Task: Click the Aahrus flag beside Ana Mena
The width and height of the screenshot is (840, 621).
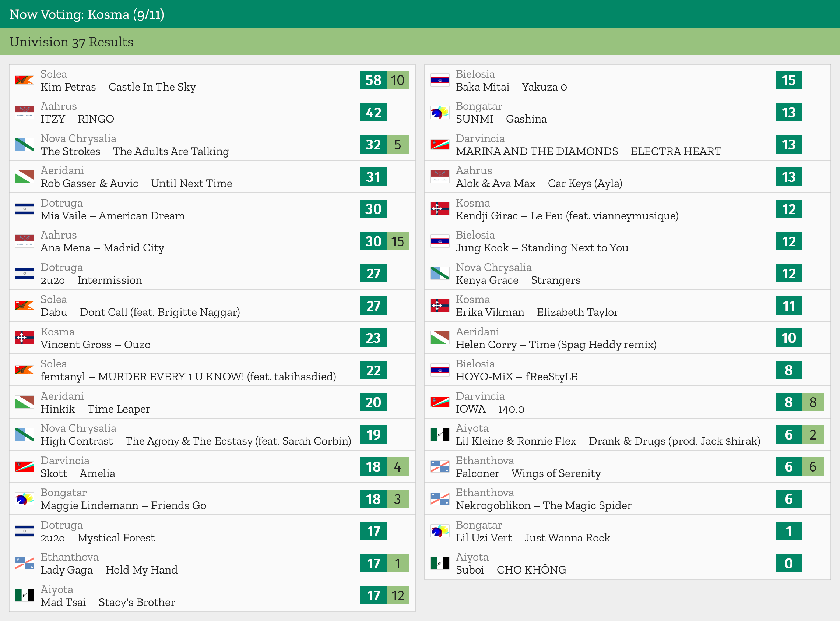Action: coord(24,241)
